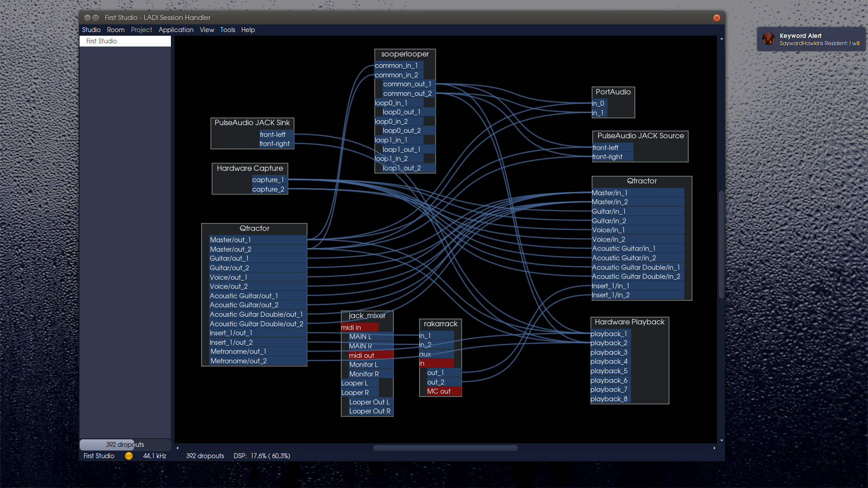The image size is (868, 488).
Task: Open the Room menu
Action: (116, 30)
